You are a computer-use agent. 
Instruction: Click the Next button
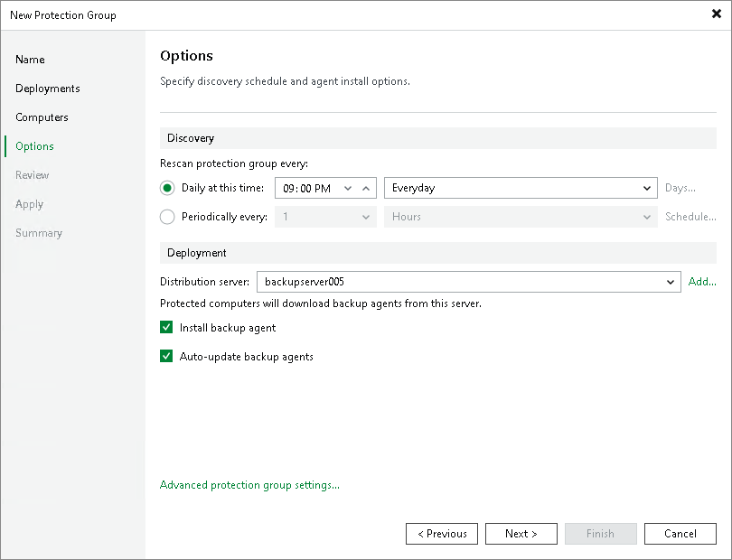521,534
